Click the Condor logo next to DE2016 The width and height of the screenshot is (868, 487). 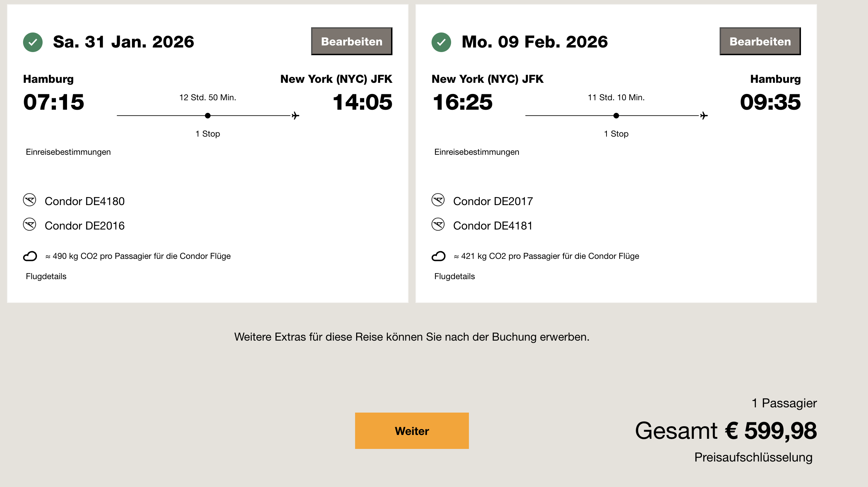30,225
